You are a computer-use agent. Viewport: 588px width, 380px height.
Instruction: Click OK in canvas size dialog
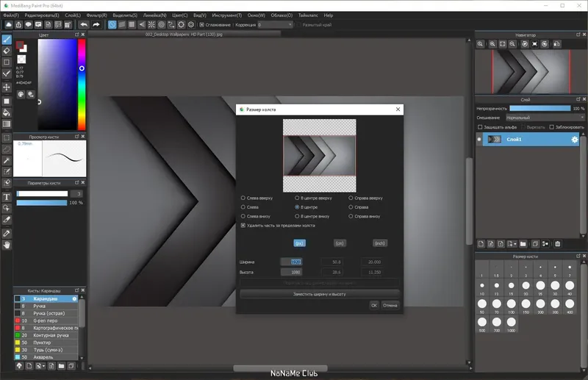tap(374, 305)
